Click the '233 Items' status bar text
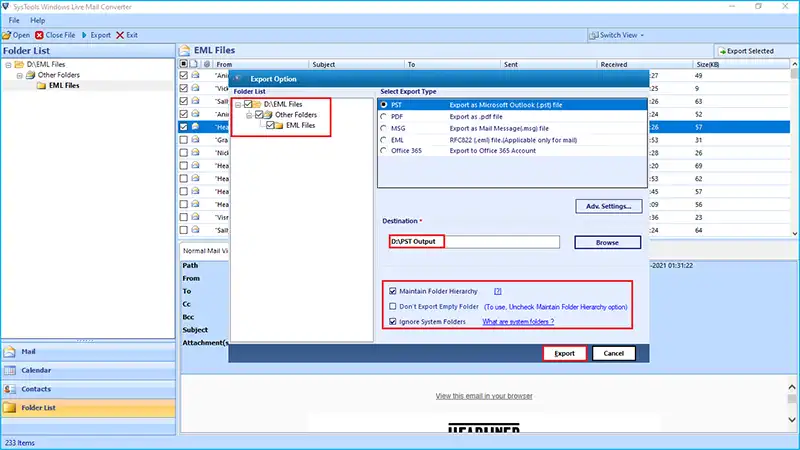 [x=19, y=443]
